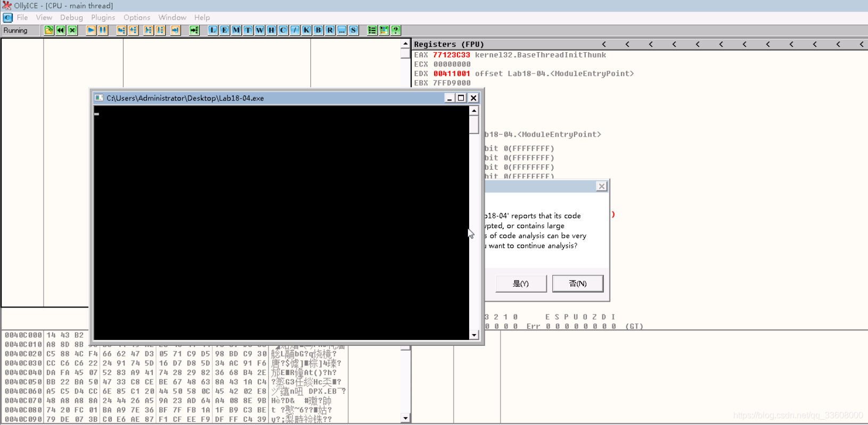
Task: Click the console scrollbar down arrow
Action: click(474, 335)
